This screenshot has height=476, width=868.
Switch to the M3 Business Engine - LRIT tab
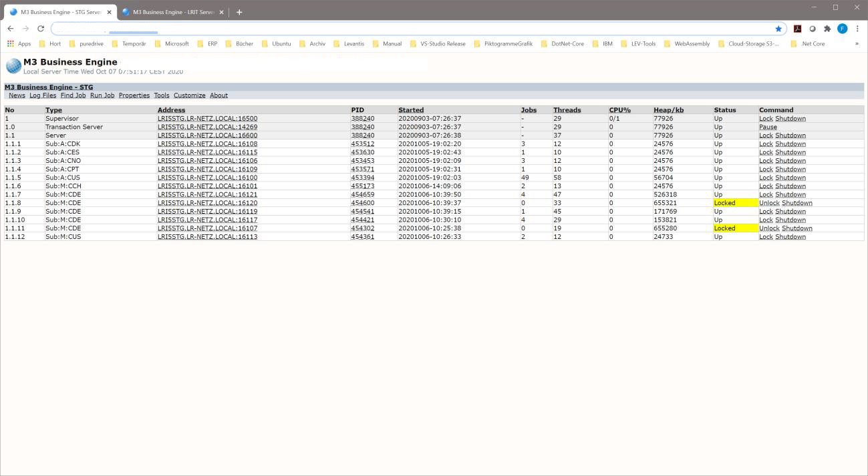pyautogui.click(x=172, y=12)
